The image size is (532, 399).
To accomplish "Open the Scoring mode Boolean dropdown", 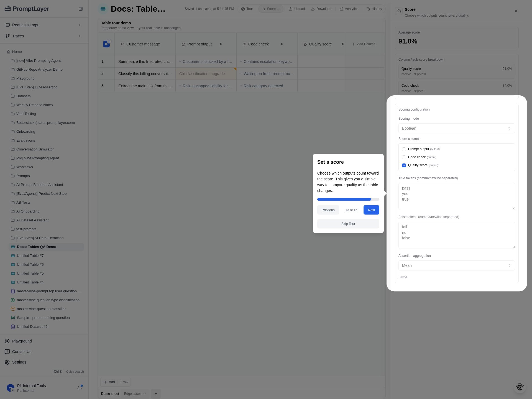I will (457, 128).
